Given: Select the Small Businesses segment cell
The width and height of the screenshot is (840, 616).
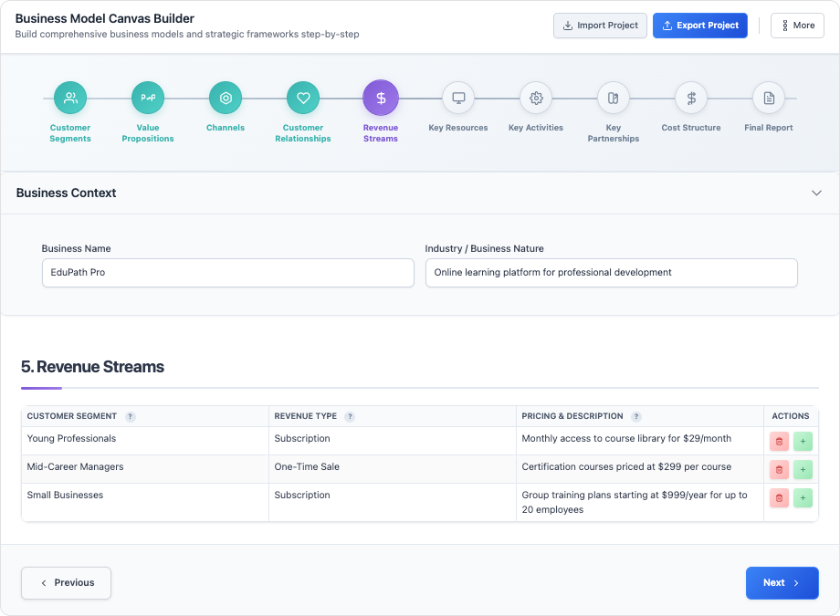Looking at the screenshot, I should (145, 503).
